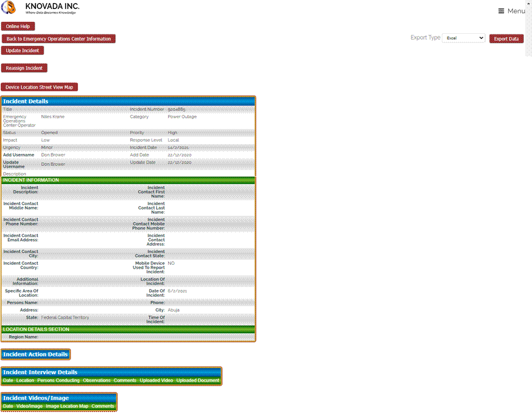Click the Uploaded Video column header
Screen dimensions: 532x414
[156, 380]
